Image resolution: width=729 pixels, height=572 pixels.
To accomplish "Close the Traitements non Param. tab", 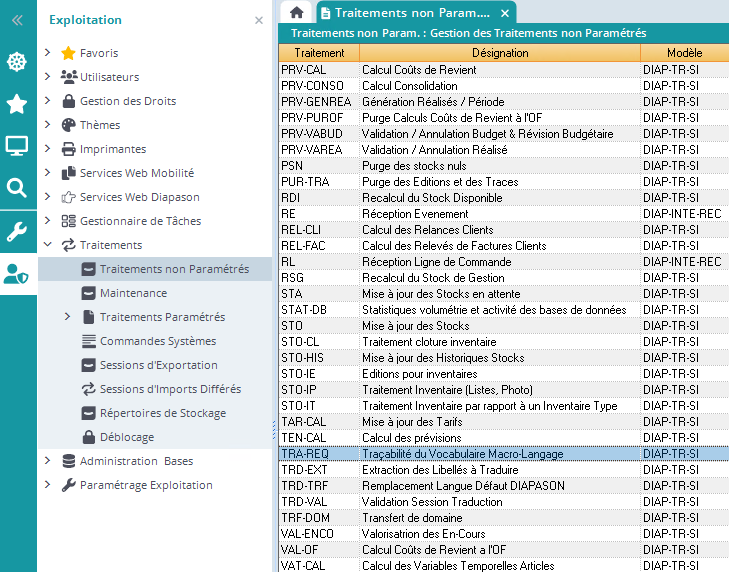I will [x=505, y=13].
